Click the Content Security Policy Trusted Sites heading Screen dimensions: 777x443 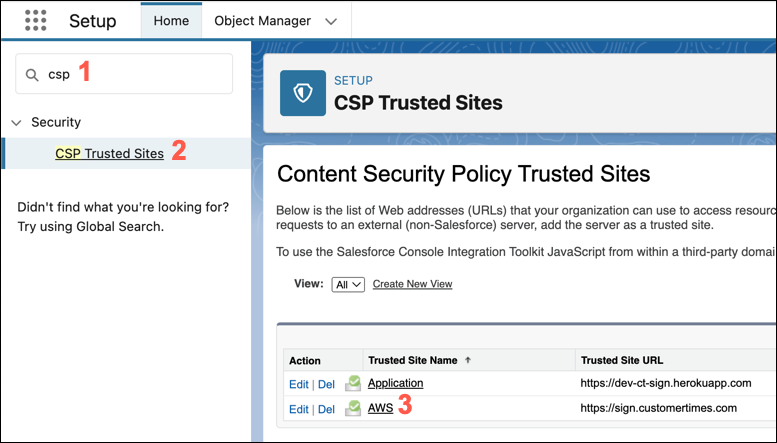[x=463, y=174]
